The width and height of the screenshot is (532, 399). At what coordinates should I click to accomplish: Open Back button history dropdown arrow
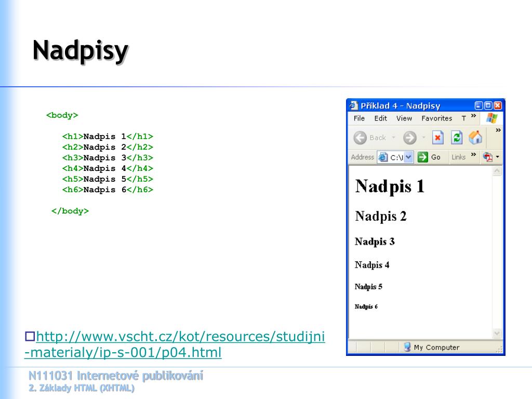[394, 137]
